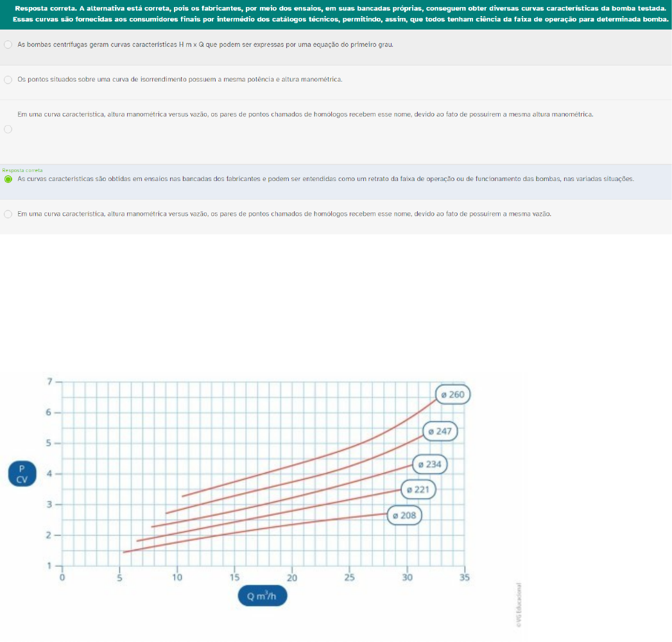Click the text 'As bombas centrífugas geram curvas'
This screenshot has width=672, height=642.
coord(71,45)
